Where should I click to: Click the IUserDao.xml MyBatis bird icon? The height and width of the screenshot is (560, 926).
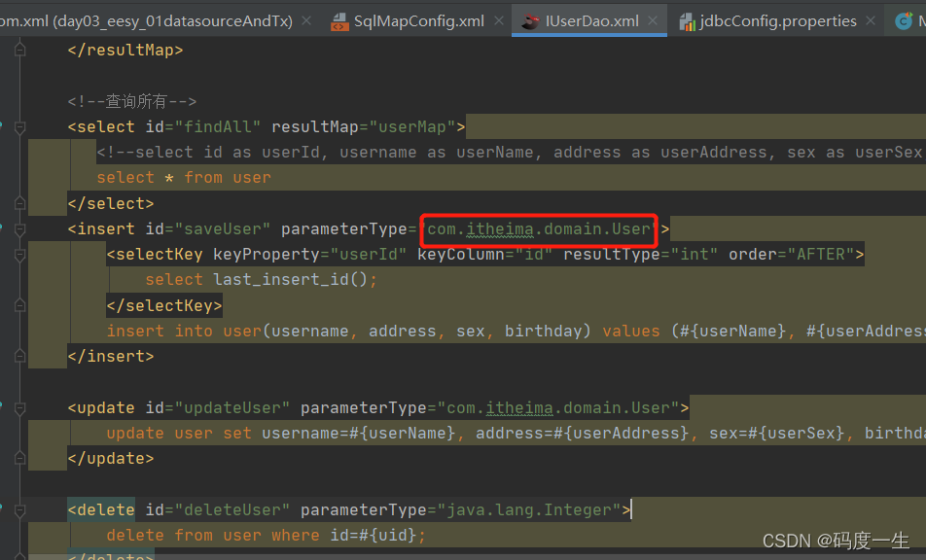[530, 21]
